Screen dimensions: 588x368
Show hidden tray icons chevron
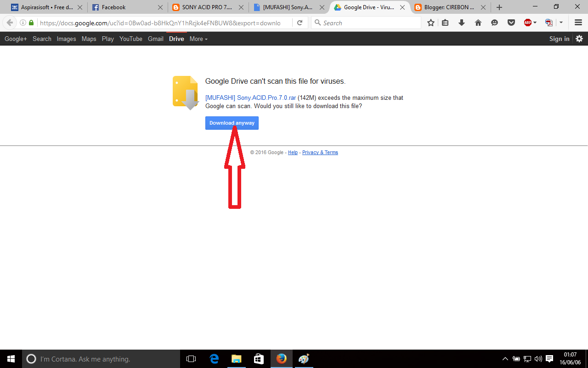505,359
